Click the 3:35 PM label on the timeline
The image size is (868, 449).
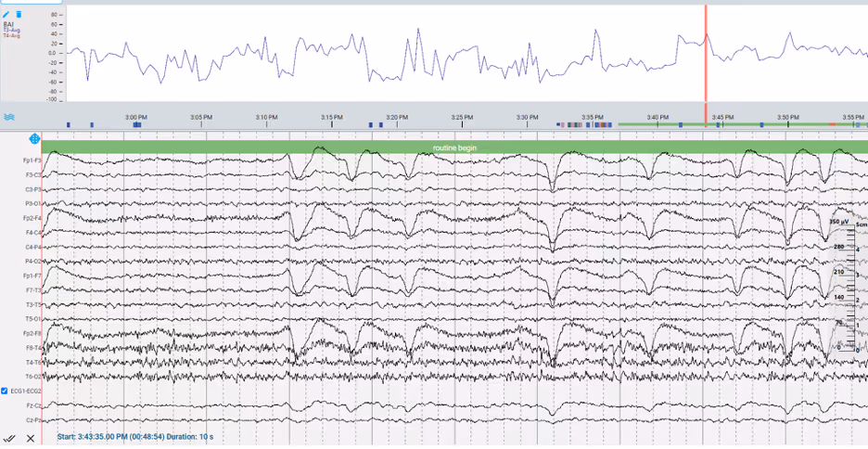(x=593, y=118)
